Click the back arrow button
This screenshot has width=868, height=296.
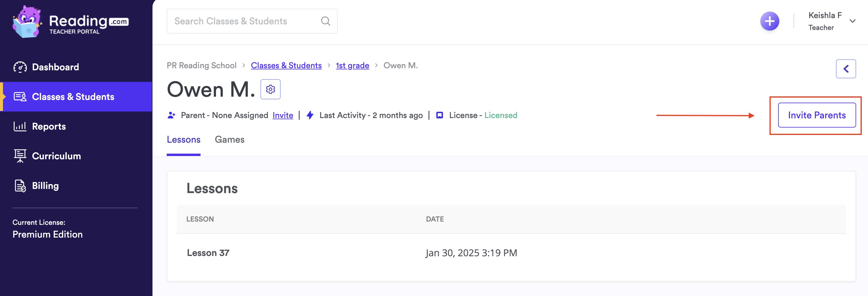tap(845, 69)
